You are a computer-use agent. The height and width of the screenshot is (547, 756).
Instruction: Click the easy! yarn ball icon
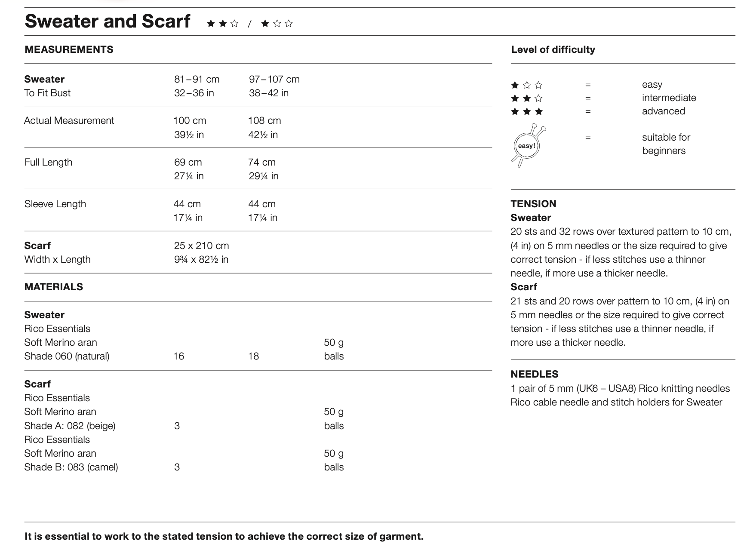tap(527, 146)
